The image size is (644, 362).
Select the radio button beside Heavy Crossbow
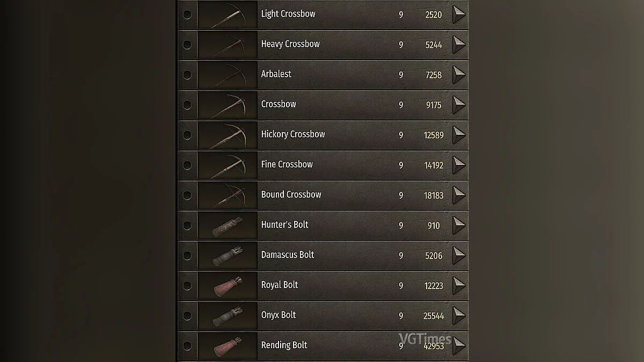tap(187, 45)
